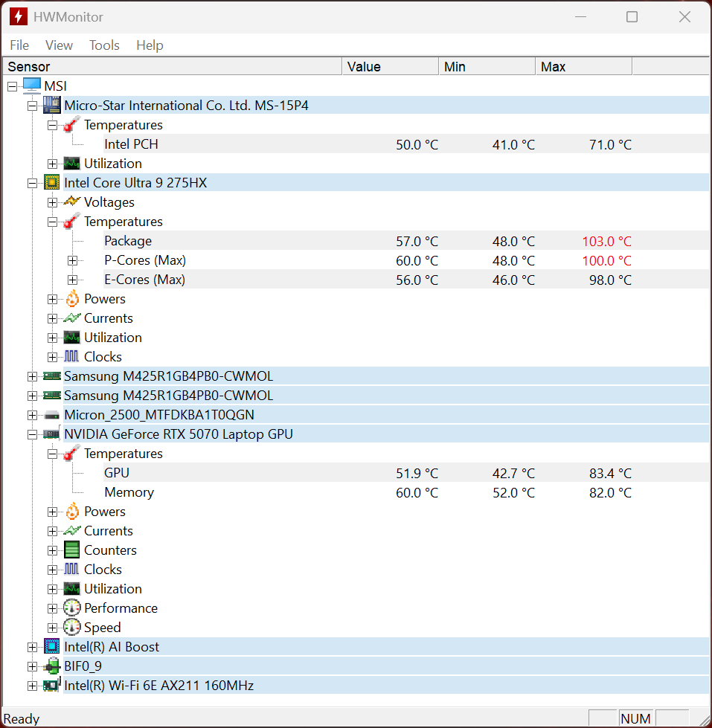Expand the BIF0_9 battery node
Viewport: 712px width, 728px height.
click(x=32, y=667)
